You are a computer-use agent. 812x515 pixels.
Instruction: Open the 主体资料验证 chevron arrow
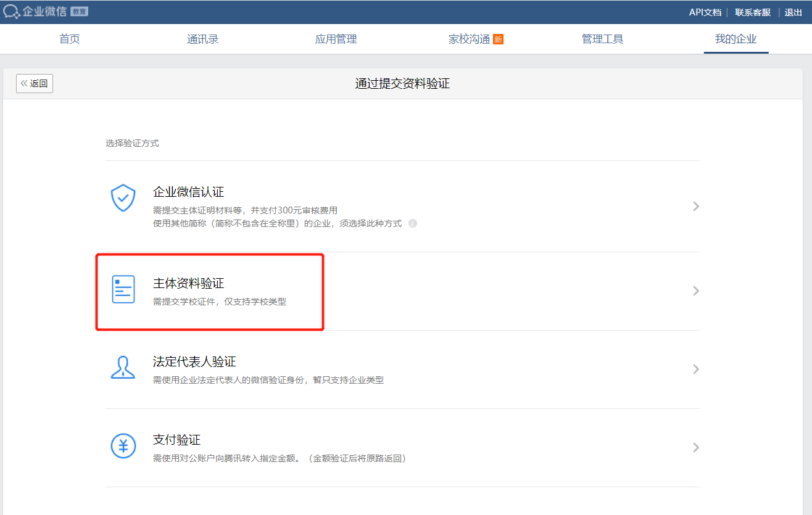[696, 290]
